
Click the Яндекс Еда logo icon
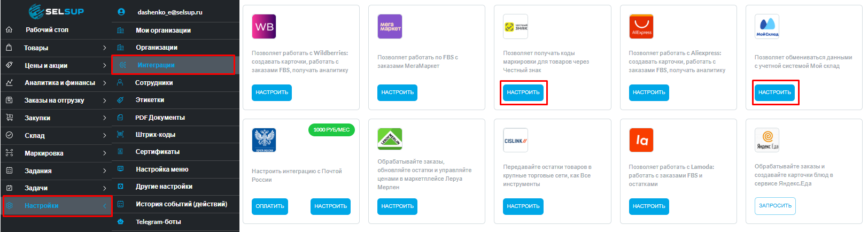(x=767, y=141)
